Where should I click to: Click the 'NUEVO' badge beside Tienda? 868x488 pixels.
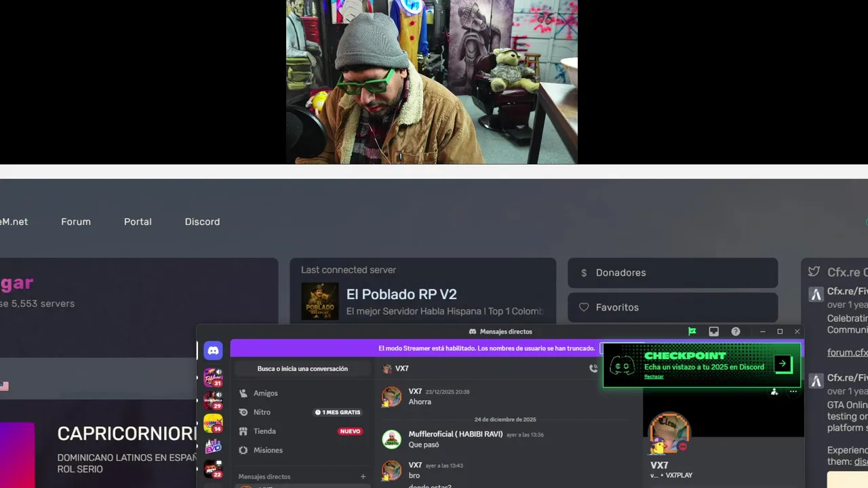click(350, 431)
